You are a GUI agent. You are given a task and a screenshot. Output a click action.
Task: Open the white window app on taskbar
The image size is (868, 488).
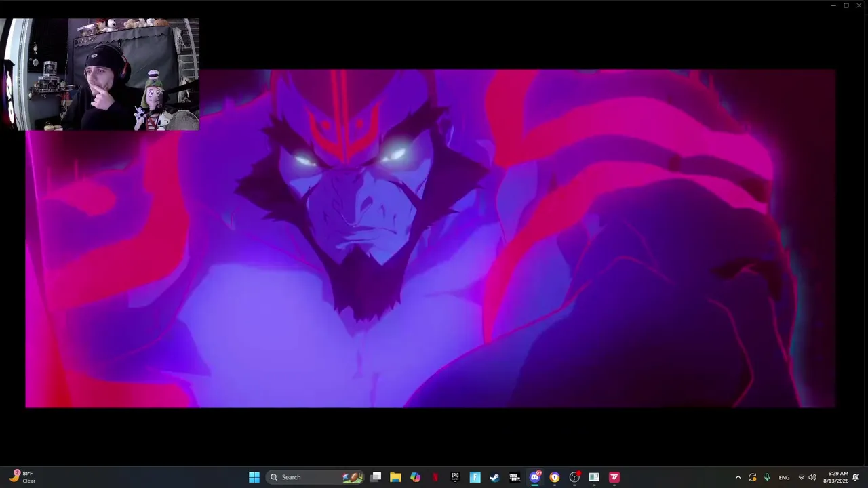594,477
